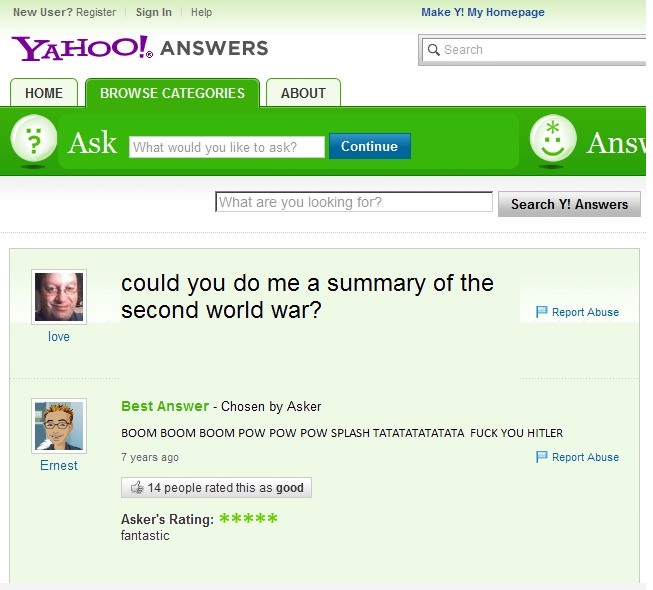Screen dimensions: 653x590
Task: Click the magnifier icon in top search box
Action: click(434, 50)
